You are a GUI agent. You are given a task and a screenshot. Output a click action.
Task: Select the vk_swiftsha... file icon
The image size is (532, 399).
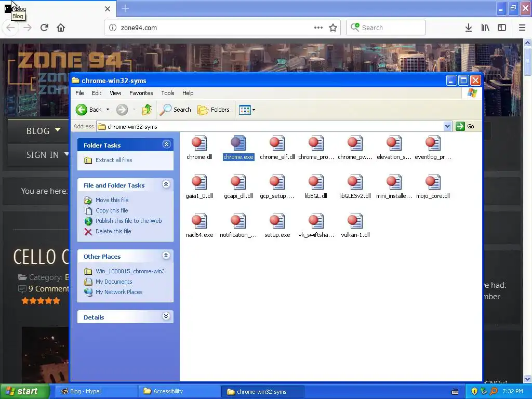[316, 221]
